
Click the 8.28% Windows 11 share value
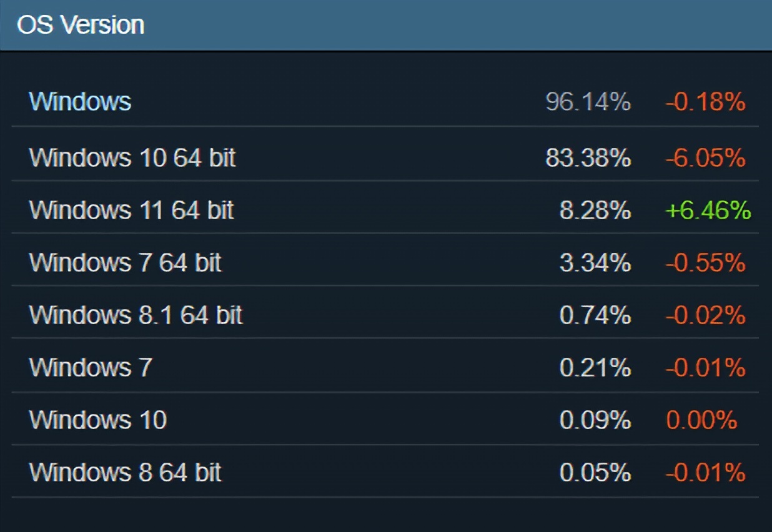595,211
